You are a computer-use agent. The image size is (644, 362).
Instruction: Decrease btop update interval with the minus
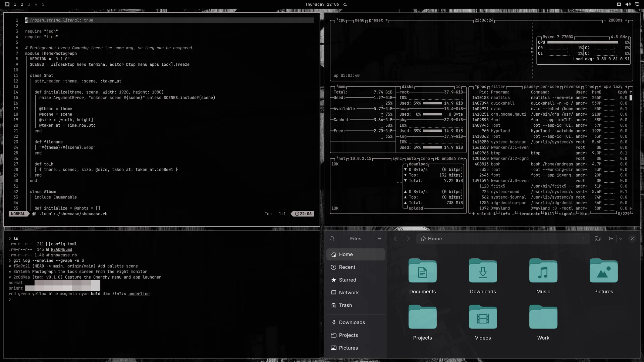605,20
